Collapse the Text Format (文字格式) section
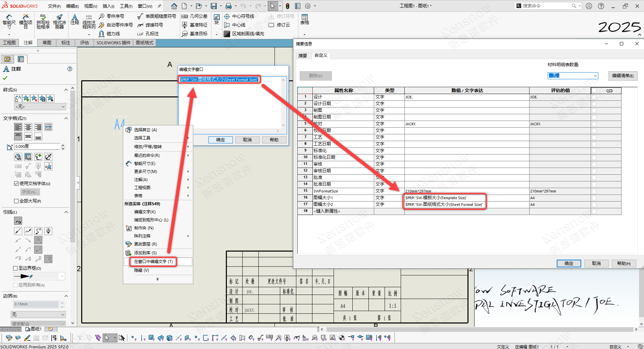The height and width of the screenshot is (349, 644). [x=66, y=118]
